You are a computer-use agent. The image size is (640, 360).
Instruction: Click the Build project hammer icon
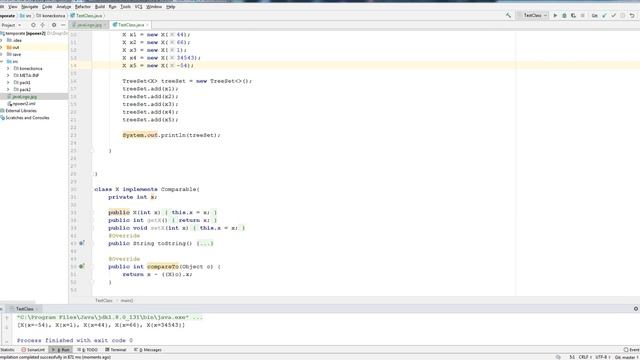point(508,16)
